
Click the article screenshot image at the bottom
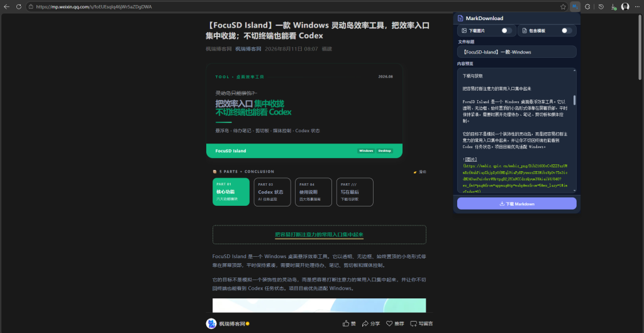(x=319, y=305)
